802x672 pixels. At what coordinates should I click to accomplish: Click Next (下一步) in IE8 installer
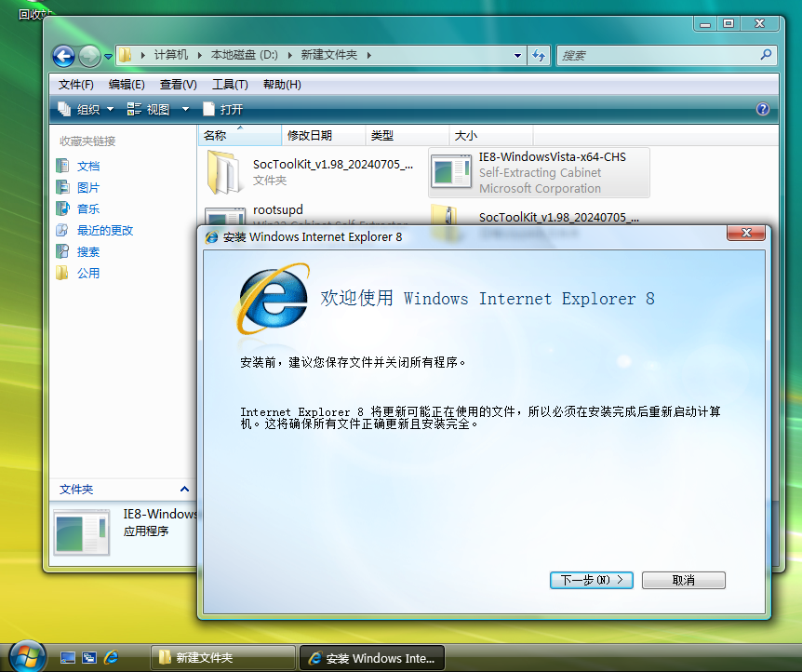coord(592,580)
